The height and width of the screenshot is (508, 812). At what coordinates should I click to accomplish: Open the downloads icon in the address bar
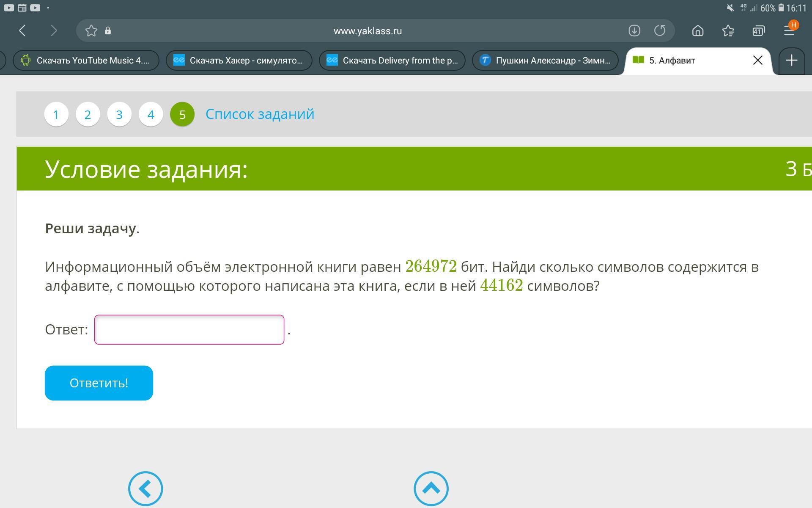click(634, 30)
